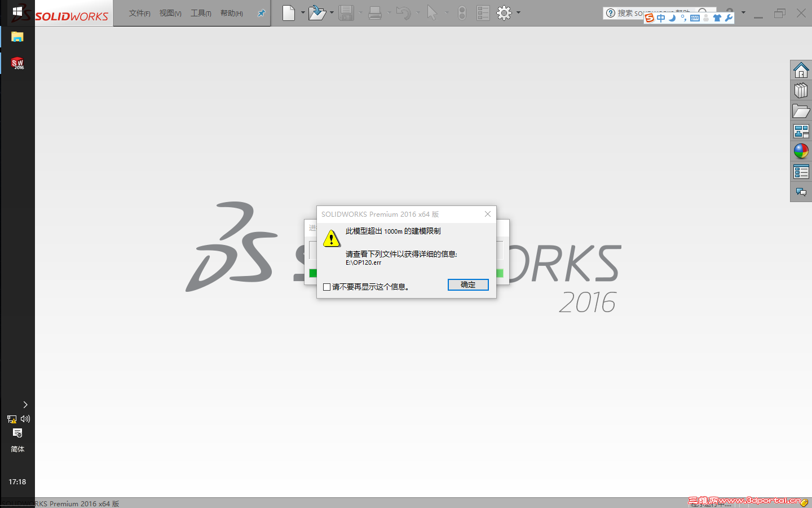812x508 pixels.
Task: Click the Options gear icon
Action: click(505, 12)
